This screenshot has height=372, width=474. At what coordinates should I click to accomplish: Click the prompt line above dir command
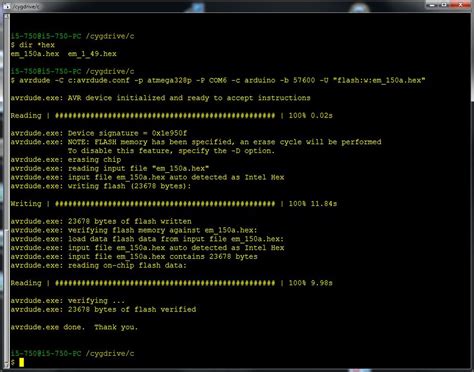pyautogui.click(x=72, y=36)
